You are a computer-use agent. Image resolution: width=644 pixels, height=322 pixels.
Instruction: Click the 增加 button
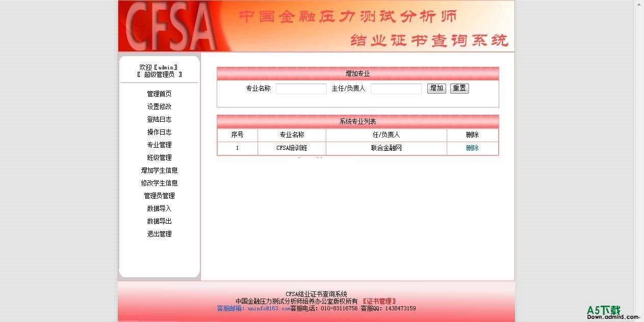click(436, 88)
